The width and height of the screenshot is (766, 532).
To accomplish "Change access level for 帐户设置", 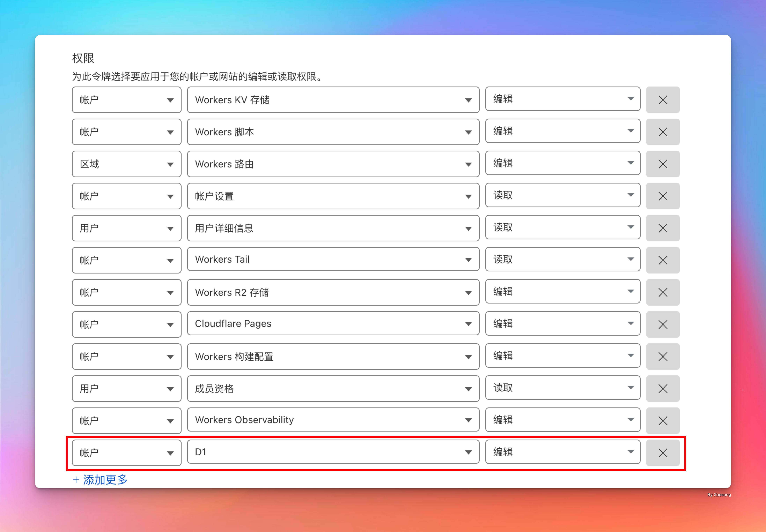I will coord(563,195).
